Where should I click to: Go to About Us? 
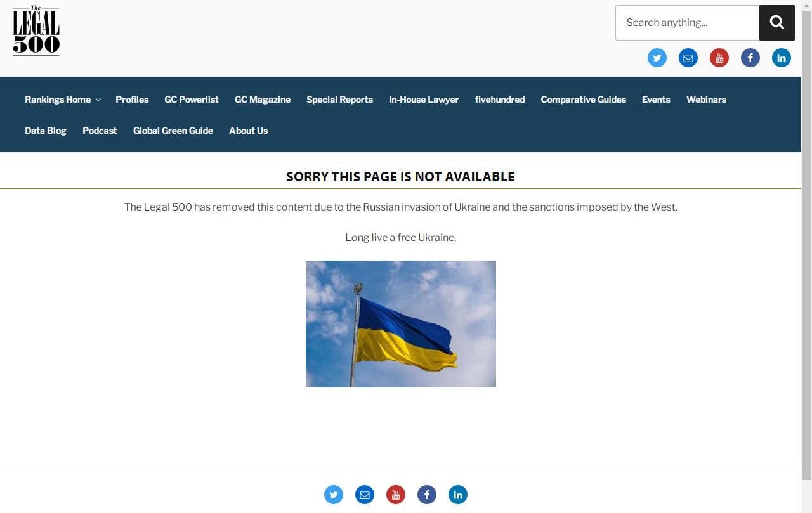pyautogui.click(x=248, y=131)
